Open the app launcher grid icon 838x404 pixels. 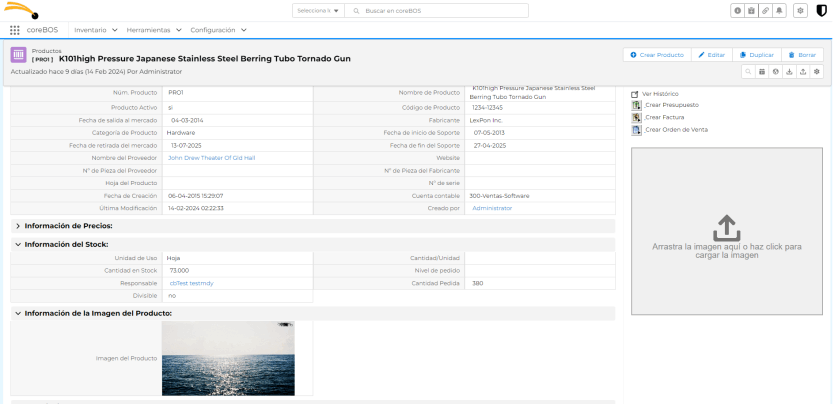click(x=14, y=31)
